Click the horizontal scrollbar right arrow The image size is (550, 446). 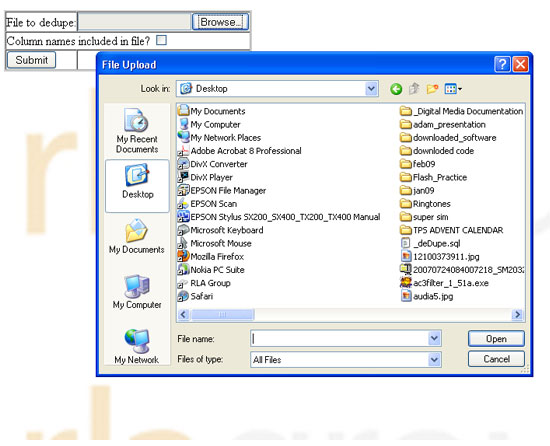[x=517, y=315]
